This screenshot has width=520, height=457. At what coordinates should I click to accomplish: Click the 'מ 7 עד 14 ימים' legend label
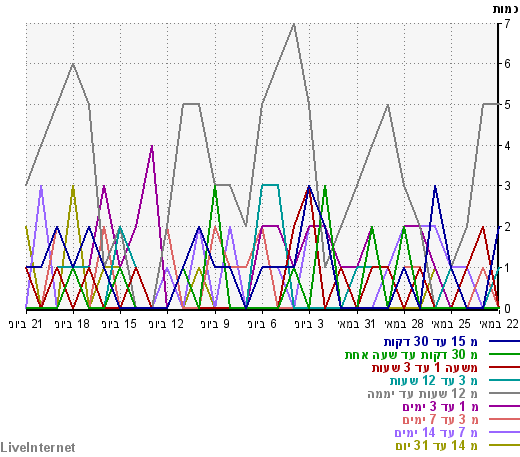tap(436, 433)
